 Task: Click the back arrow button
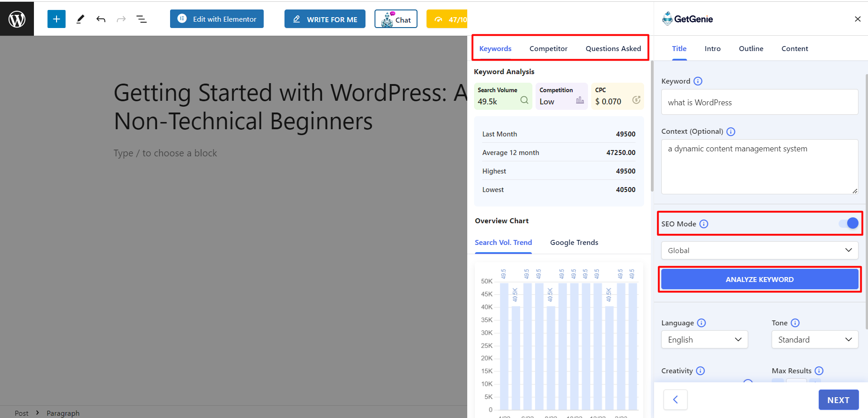(675, 399)
